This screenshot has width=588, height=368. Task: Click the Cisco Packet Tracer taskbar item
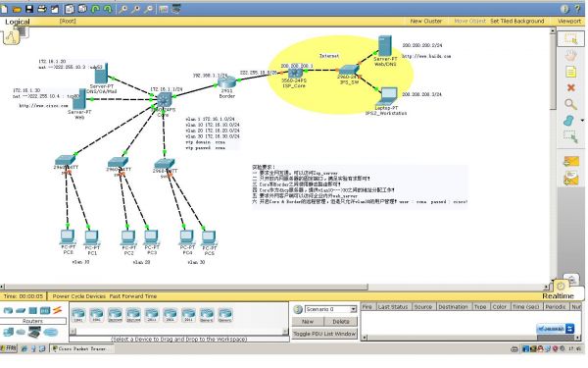tap(81, 348)
